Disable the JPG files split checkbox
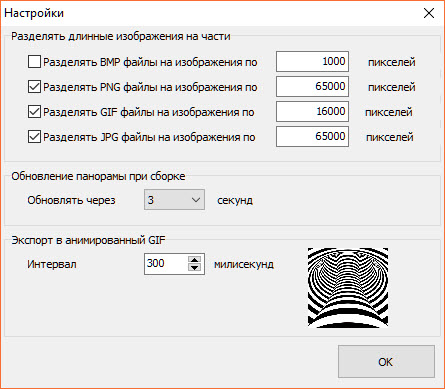This screenshot has width=445, height=389. tap(34, 137)
